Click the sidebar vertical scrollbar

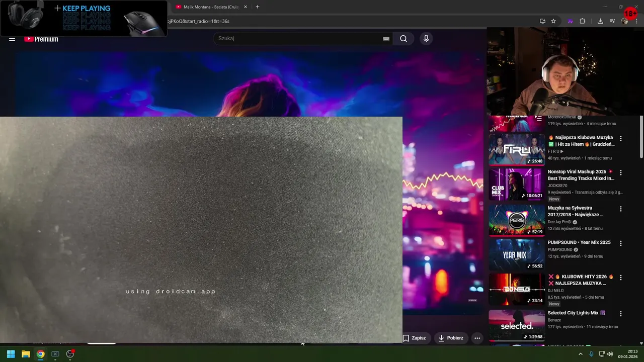[641, 137]
